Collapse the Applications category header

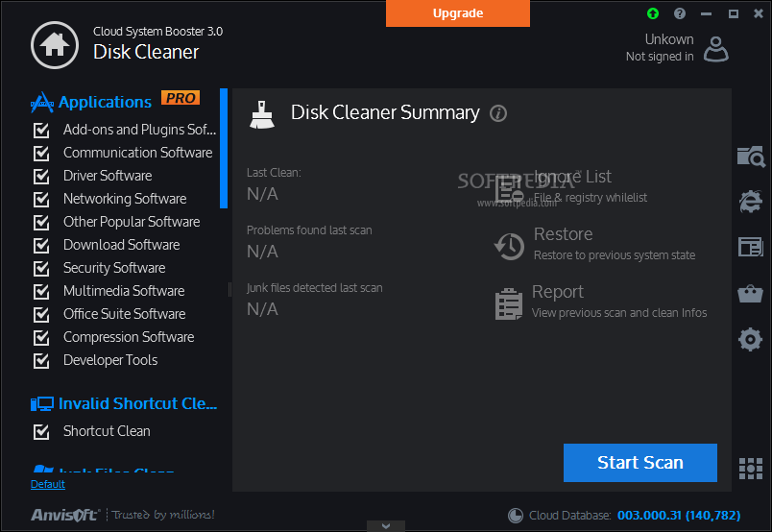coord(105,102)
